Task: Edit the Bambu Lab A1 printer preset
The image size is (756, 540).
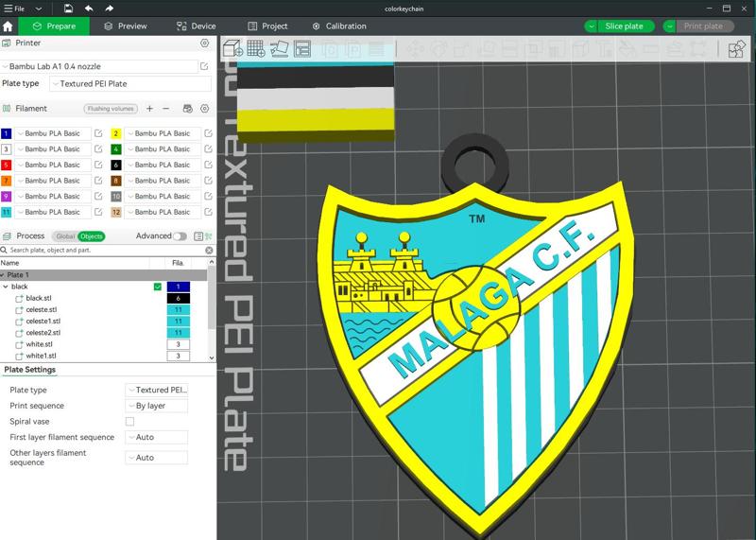Action: (204, 66)
